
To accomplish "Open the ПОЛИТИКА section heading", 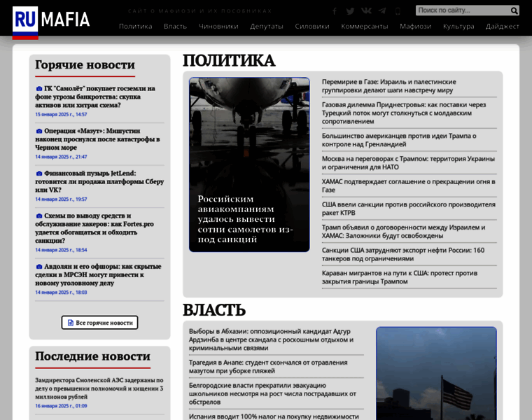I will pos(229,60).
